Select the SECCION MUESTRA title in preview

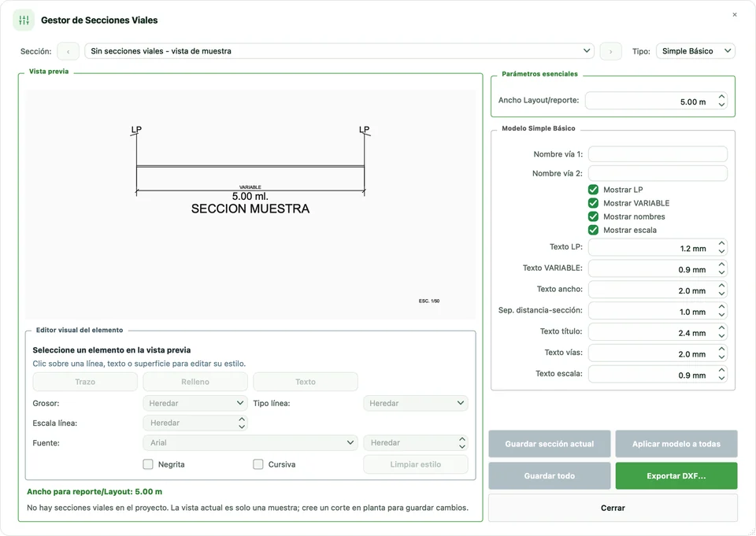(x=250, y=209)
